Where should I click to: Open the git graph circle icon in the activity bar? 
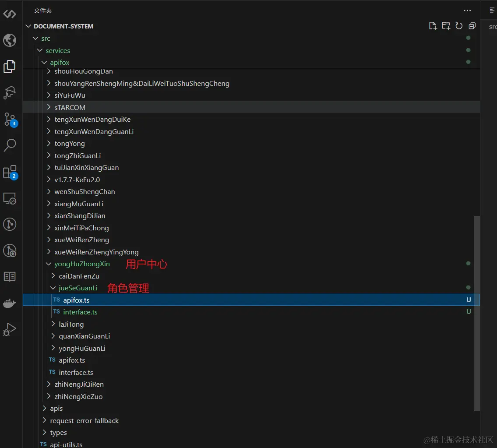(10, 224)
